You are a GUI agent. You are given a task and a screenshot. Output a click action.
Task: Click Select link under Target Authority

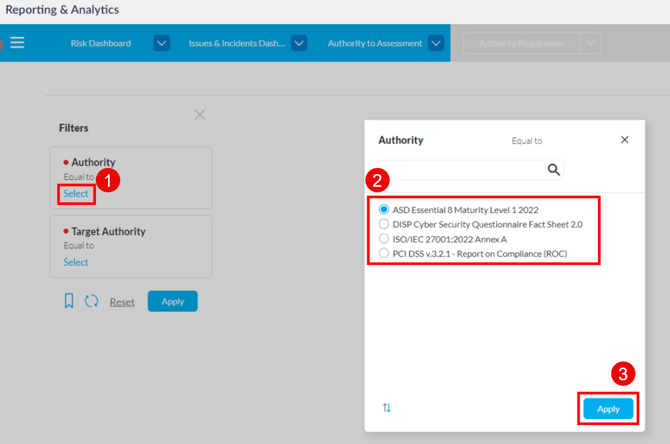76,262
